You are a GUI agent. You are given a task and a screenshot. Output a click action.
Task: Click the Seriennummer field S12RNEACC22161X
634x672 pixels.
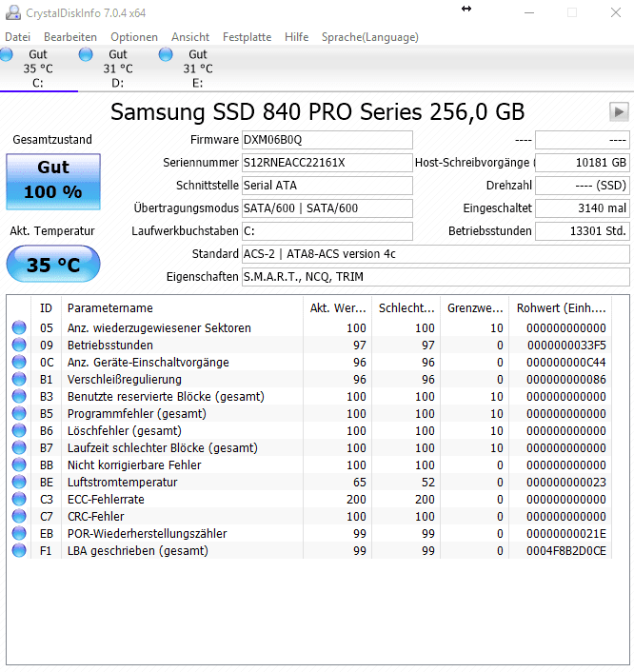click(x=327, y=163)
